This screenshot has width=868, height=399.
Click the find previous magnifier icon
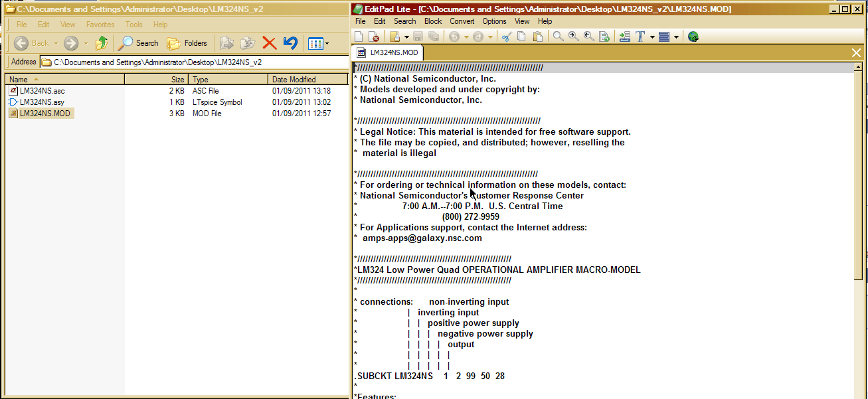click(589, 37)
